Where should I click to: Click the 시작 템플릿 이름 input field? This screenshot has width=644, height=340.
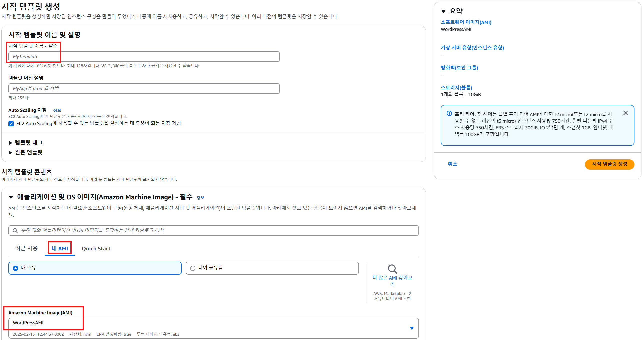144,57
